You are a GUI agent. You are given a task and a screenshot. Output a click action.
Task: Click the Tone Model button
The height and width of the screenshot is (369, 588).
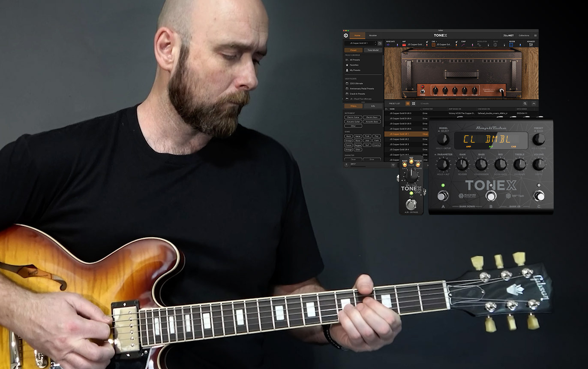tap(373, 50)
